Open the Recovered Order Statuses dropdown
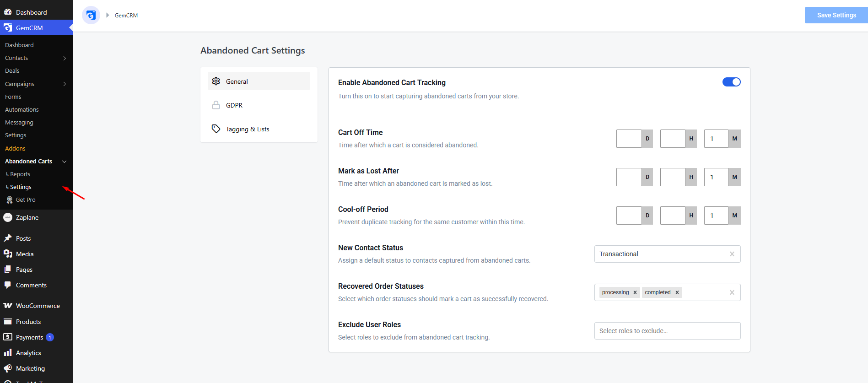 667,292
